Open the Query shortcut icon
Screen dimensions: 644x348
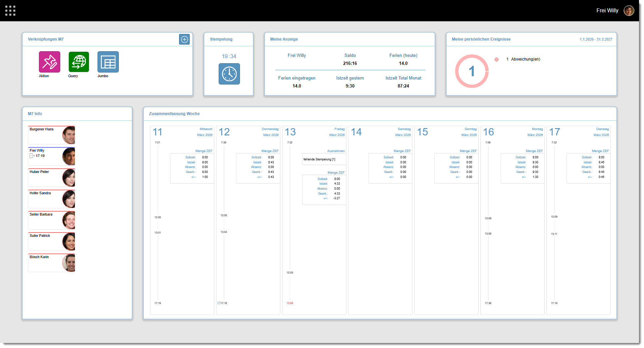[x=79, y=62]
